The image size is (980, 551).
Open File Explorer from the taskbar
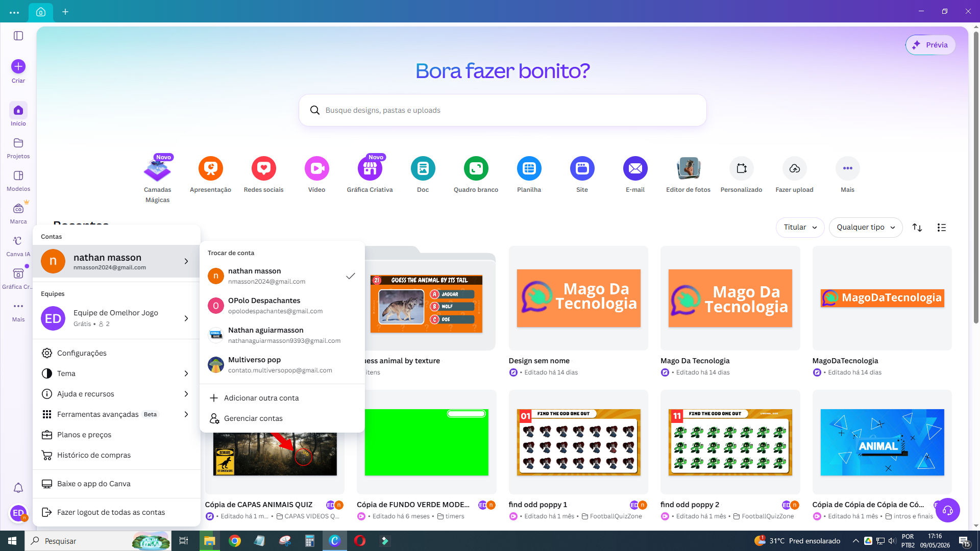(209, 541)
